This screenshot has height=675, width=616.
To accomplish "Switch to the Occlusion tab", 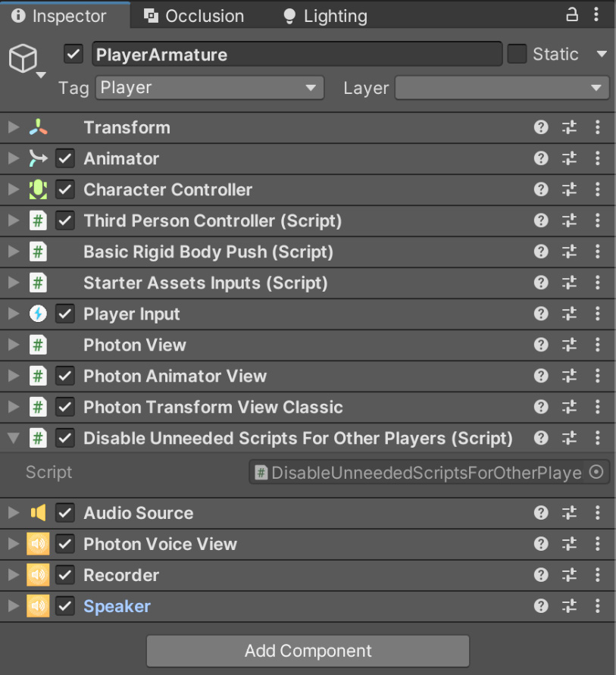I will pyautogui.click(x=194, y=16).
